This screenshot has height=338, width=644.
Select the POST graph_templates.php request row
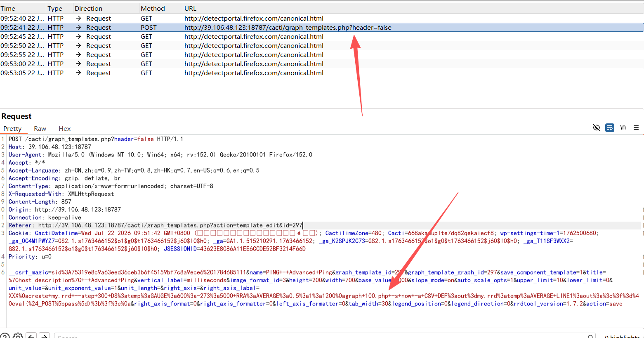[x=322, y=27]
